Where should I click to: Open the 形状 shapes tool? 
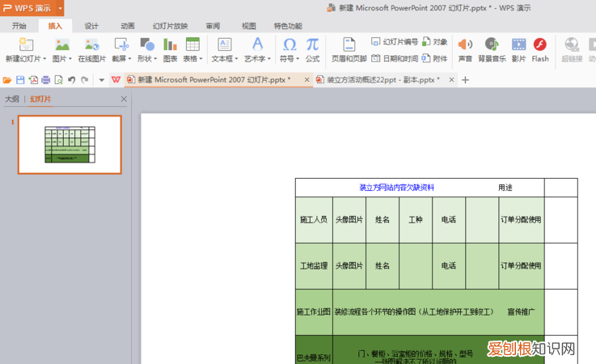(x=146, y=44)
